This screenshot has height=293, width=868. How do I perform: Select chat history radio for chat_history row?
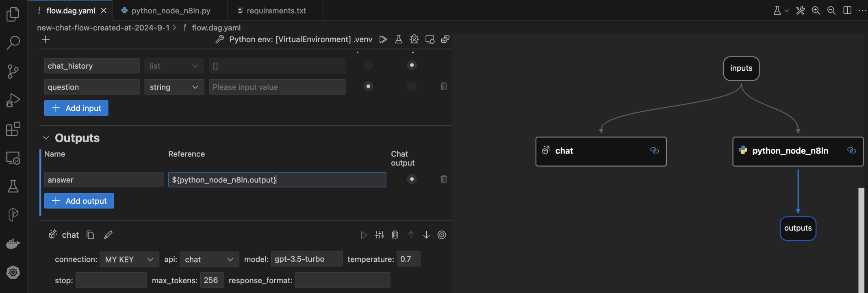[x=412, y=65]
